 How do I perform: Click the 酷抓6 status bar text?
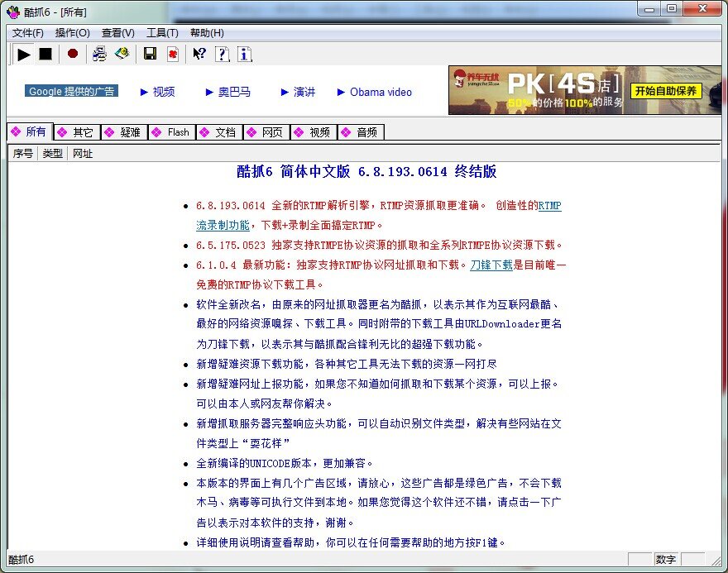pyautogui.click(x=21, y=560)
